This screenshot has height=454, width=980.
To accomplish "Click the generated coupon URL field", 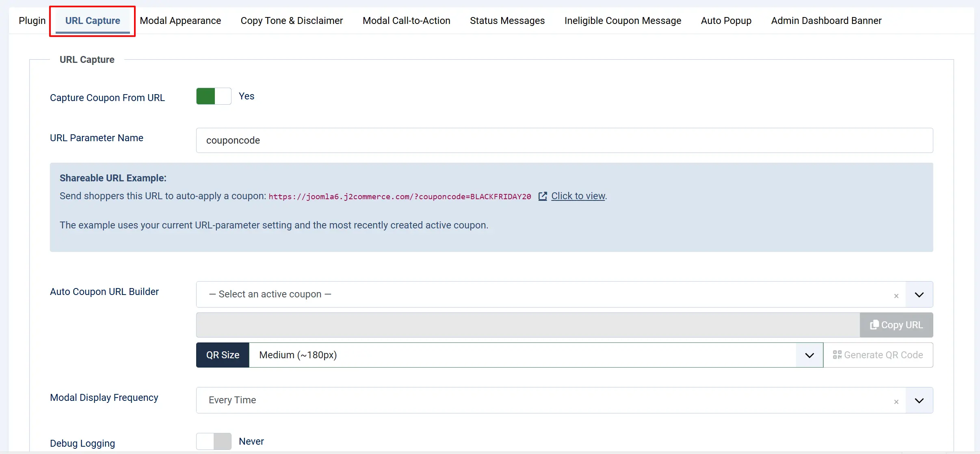I will (x=528, y=325).
